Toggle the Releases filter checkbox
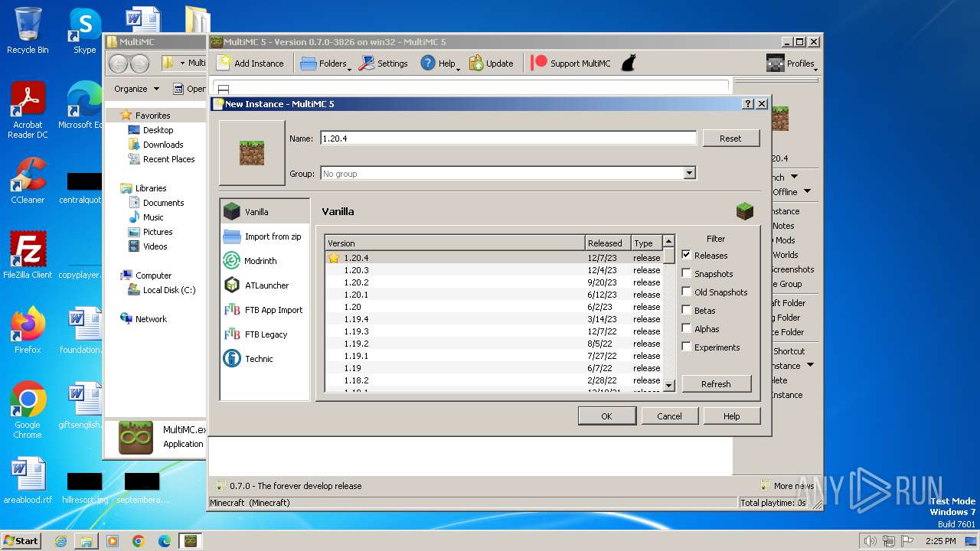 [686, 255]
